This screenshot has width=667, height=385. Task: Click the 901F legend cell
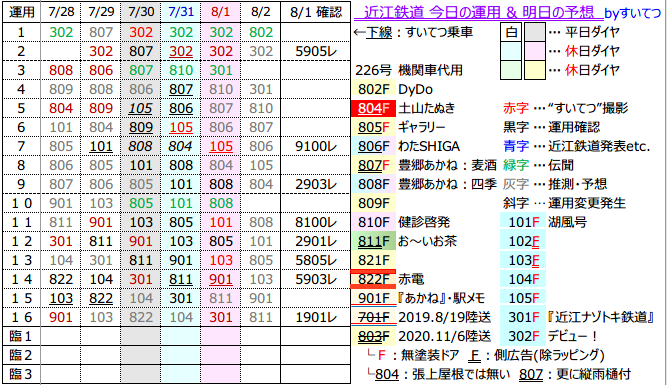point(373,298)
